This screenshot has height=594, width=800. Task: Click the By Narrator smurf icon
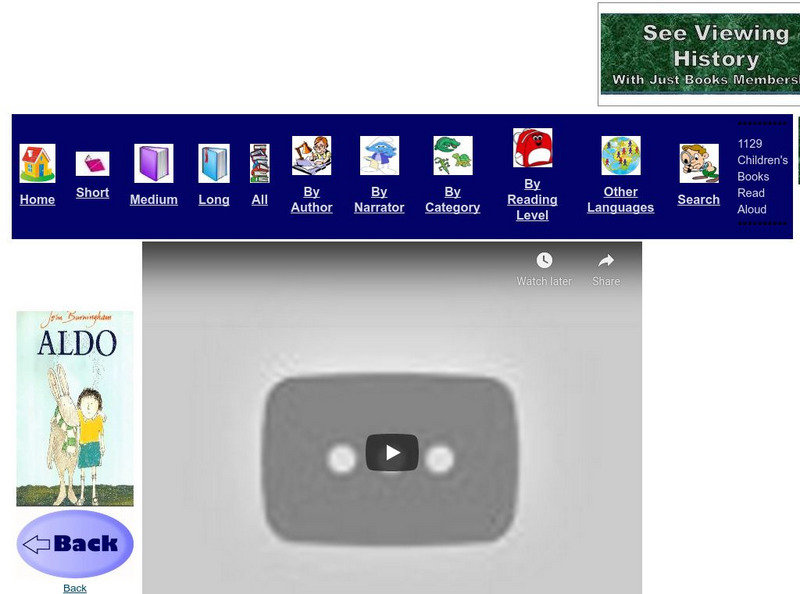point(379,156)
